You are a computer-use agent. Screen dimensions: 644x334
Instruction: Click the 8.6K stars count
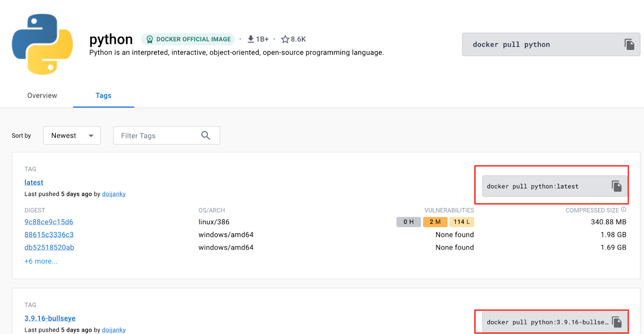(x=298, y=39)
